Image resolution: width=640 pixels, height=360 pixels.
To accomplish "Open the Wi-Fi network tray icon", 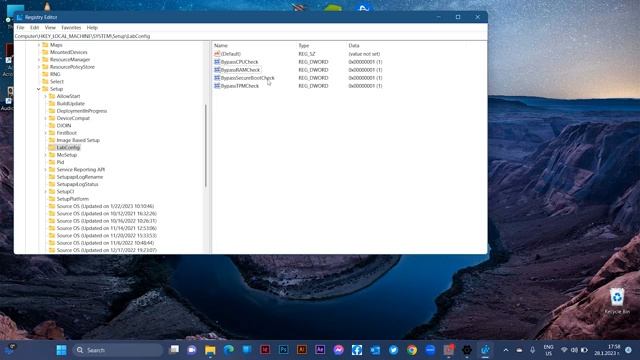I will point(564,350).
